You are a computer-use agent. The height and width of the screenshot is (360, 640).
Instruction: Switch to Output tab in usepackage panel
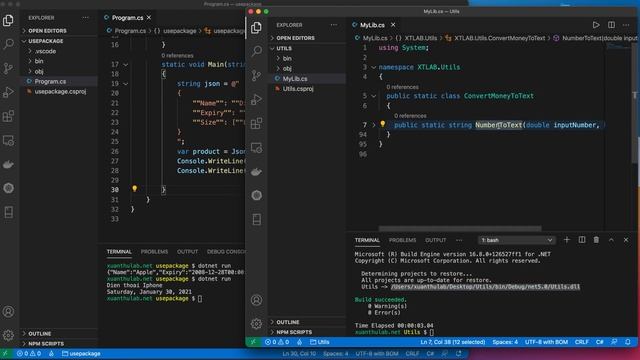click(x=187, y=251)
